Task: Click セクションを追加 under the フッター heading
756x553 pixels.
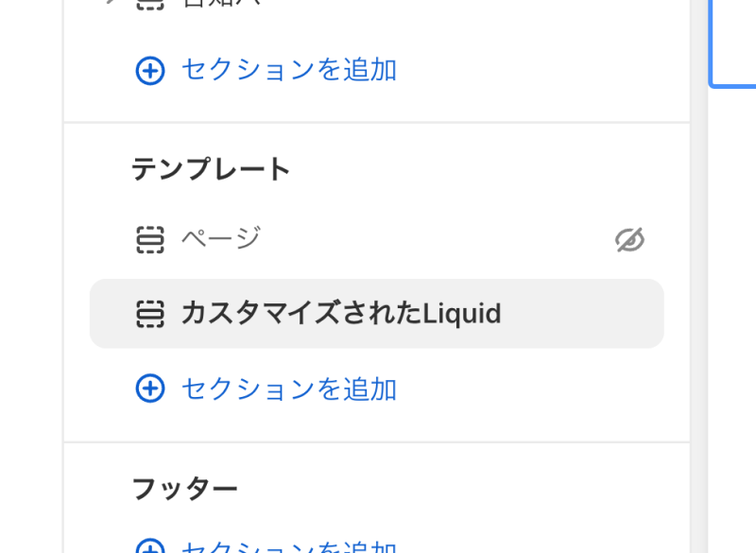Action: click(289, 546)
